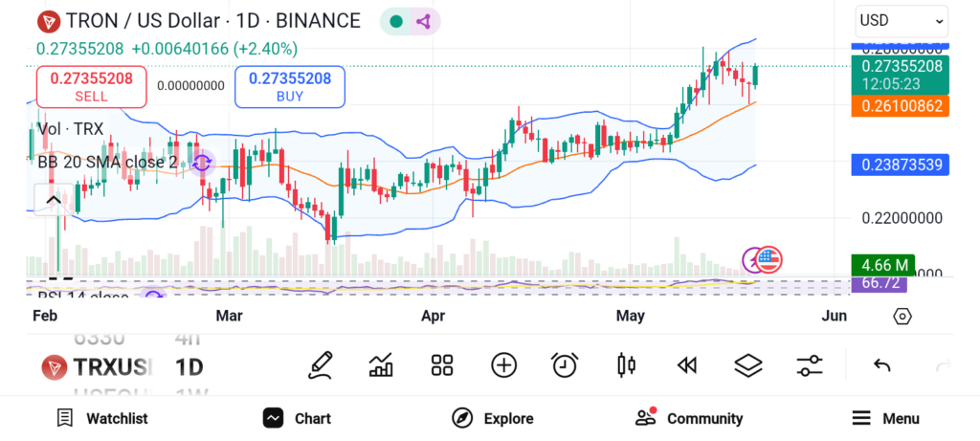
Task: Open the TRXUSD symbol search
Action: point(96,366)
